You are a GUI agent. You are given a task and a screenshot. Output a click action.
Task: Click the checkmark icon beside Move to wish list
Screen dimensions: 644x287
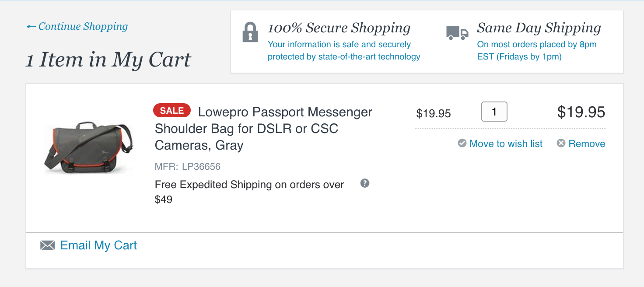pyautogui.click(x=462, y=143)
